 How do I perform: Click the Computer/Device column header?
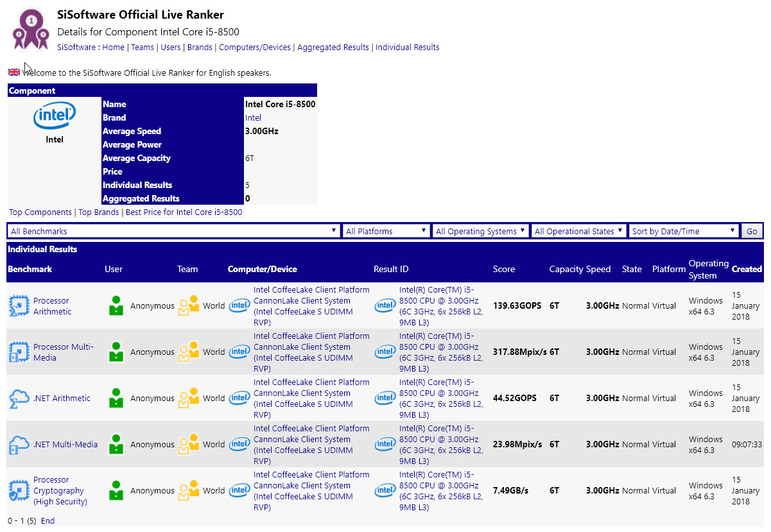[x=263, y=270]
